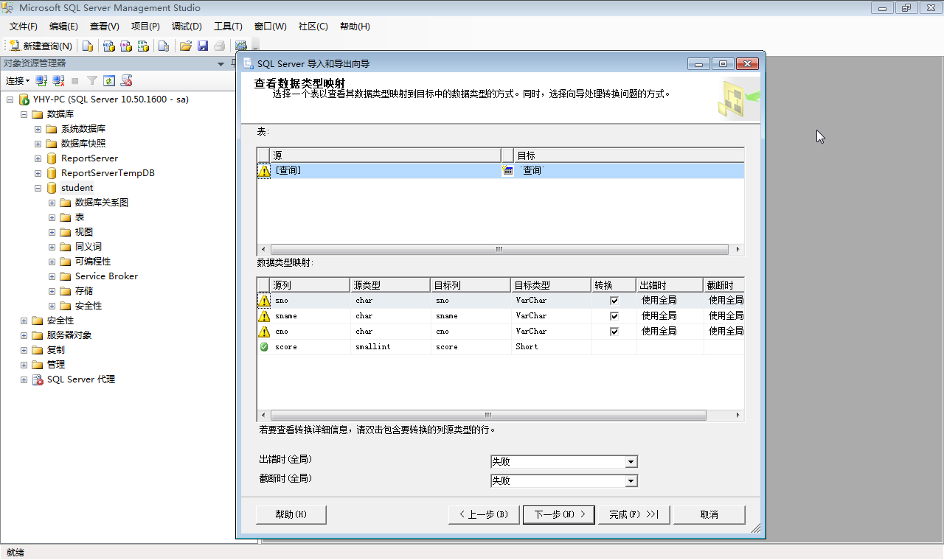Open the 工具(T) menu
Image resolution: width=944 pixels, height=560 pixels.
pos(228,26)
